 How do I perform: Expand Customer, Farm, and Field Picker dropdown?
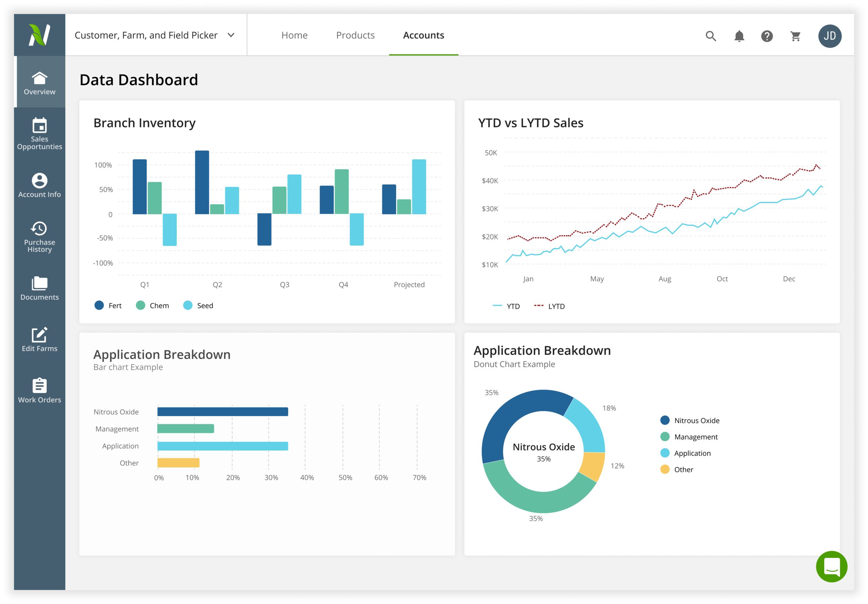point(146,35)
